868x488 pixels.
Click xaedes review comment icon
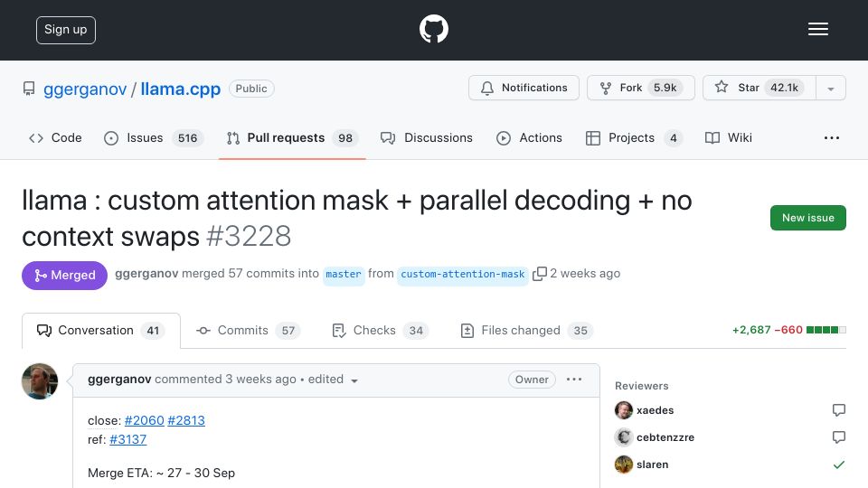click(x=839, y=410)
